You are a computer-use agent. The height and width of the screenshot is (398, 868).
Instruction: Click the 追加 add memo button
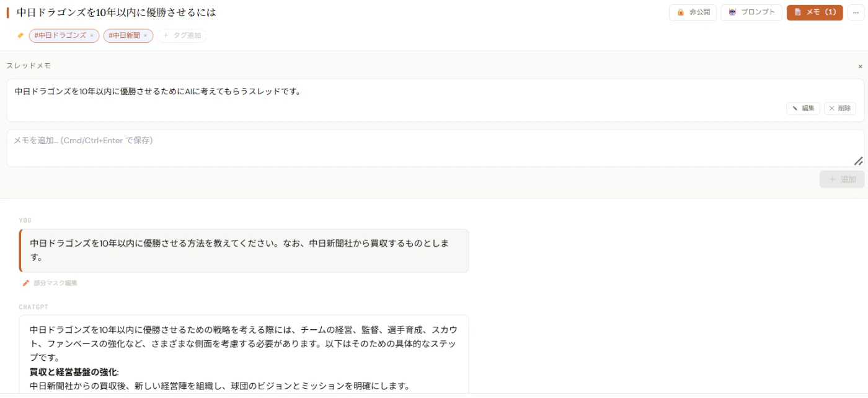[842, 179]
